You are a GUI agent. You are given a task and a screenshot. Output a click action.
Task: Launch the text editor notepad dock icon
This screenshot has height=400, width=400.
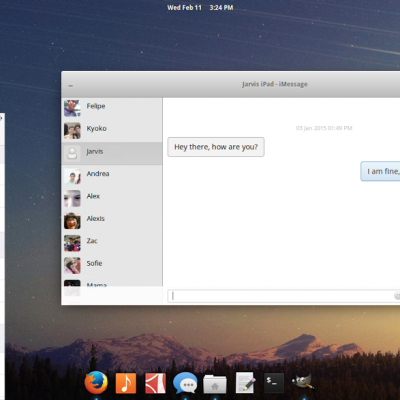click(x=245, y=383)
